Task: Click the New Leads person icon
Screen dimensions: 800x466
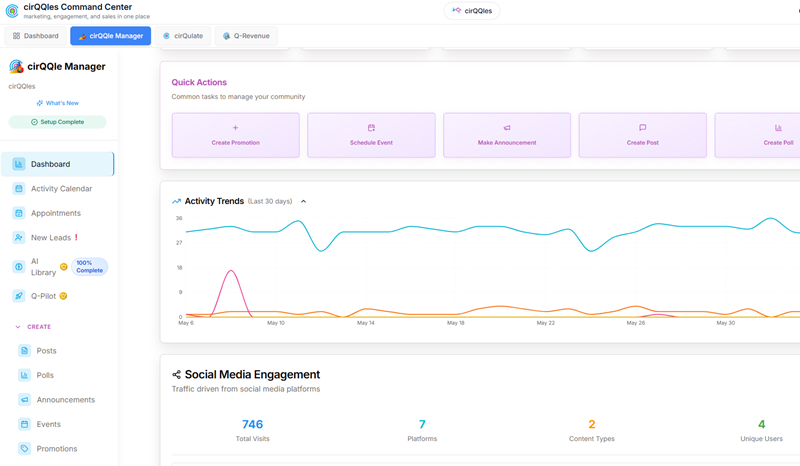Action: click(x=19, y=237)
